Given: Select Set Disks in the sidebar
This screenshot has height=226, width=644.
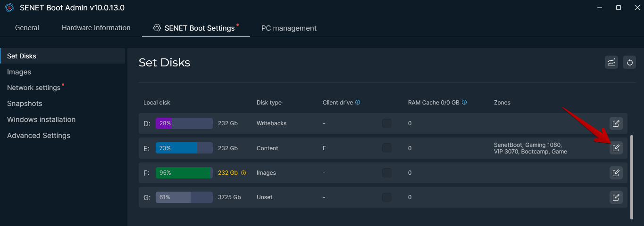Looking at the screenshot, I should coord(62,56).
